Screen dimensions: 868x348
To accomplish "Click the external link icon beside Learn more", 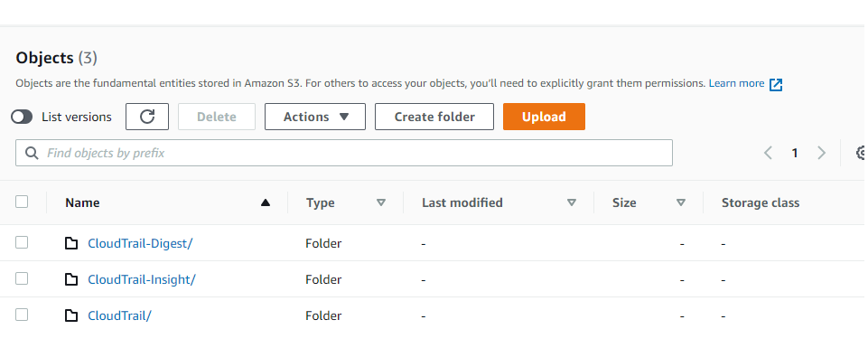I will [776, 84].
